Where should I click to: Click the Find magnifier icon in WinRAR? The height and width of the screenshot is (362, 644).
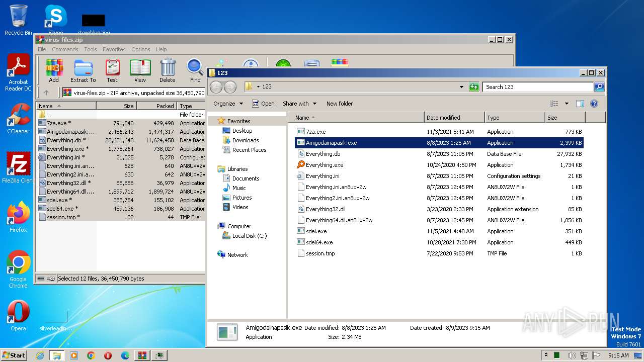(195, 70)
